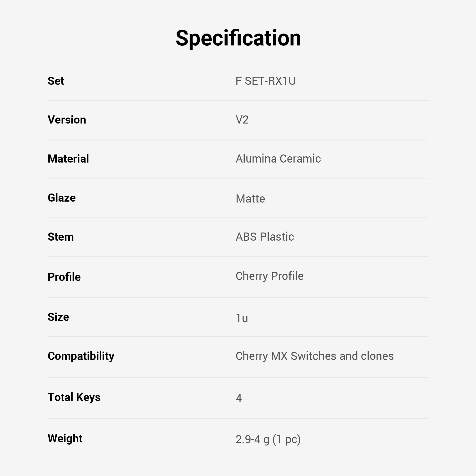The height and width of the screenshot is (476, 476).
Task: Click the Cherry Profile value
Action: point(269,276)
